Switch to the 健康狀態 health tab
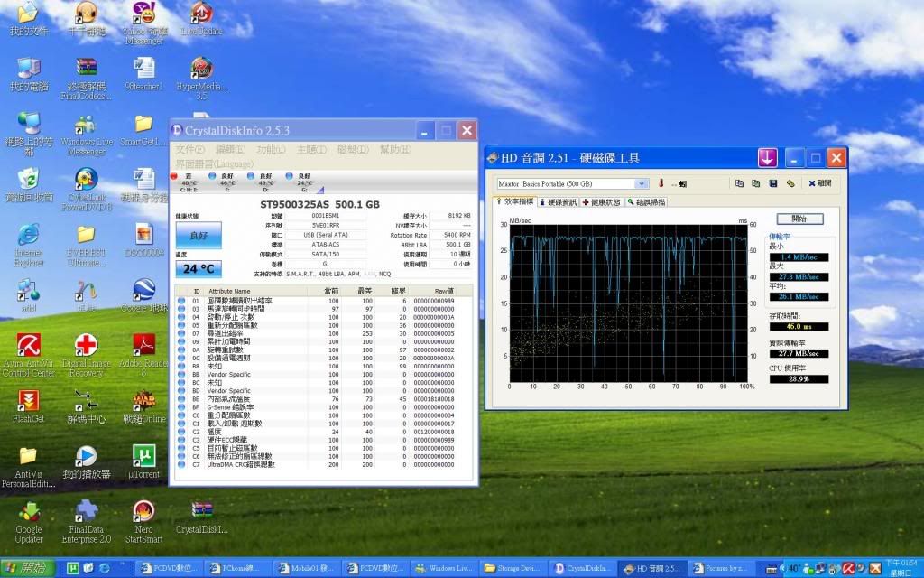Image resolution: width=924 pixels, height=578 pixels. click(x=602, y=202)
